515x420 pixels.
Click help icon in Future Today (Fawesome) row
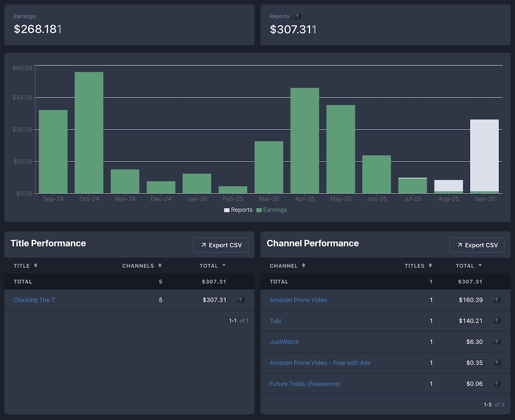[x=497, y=384]
